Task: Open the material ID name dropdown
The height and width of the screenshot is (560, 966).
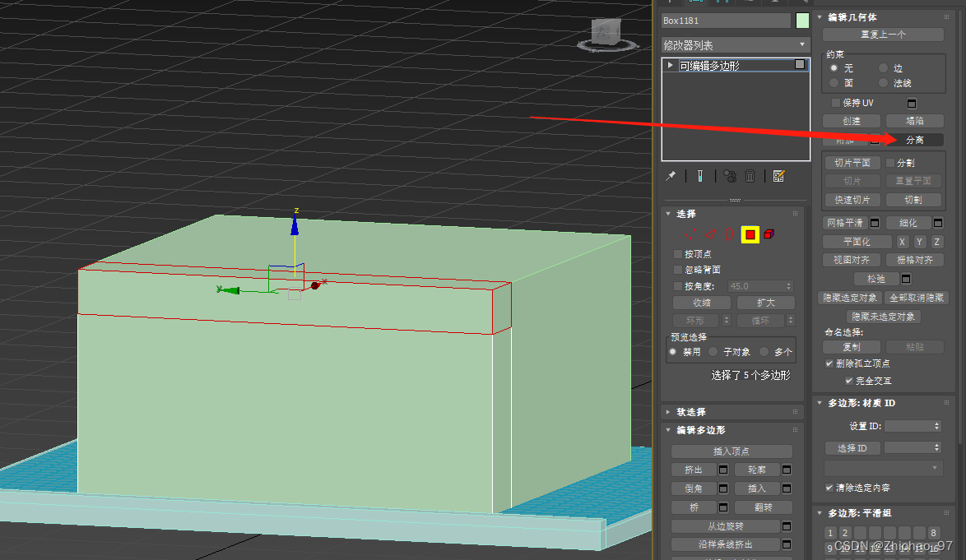Action: [883, 468]
